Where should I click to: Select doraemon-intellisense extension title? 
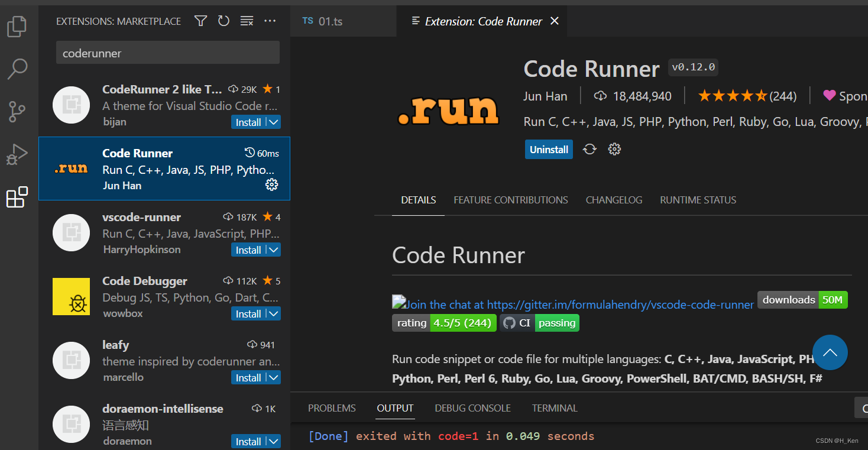[x=163, y=409]
